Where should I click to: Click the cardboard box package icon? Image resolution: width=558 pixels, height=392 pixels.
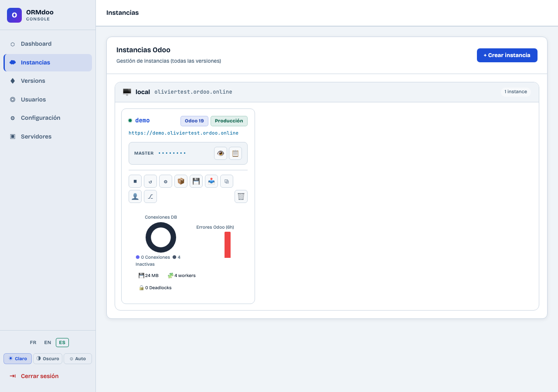pos(181,181)
